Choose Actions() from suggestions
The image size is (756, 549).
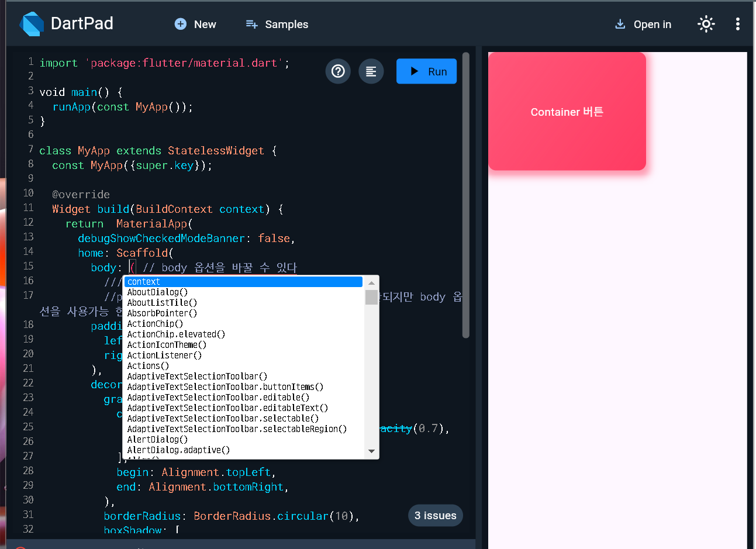243,366
